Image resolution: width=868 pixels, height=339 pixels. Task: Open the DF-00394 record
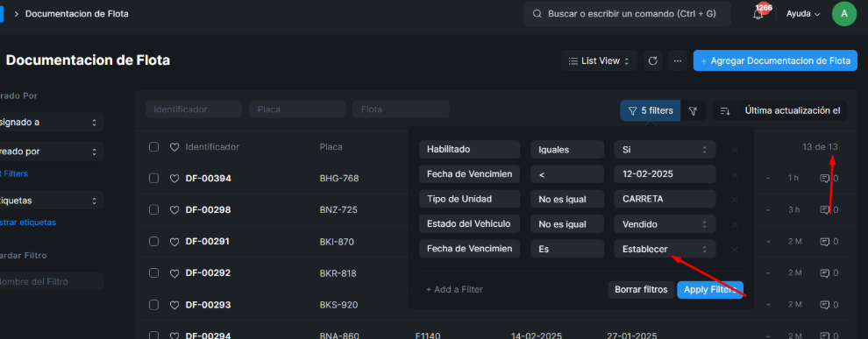click(208, 179)
